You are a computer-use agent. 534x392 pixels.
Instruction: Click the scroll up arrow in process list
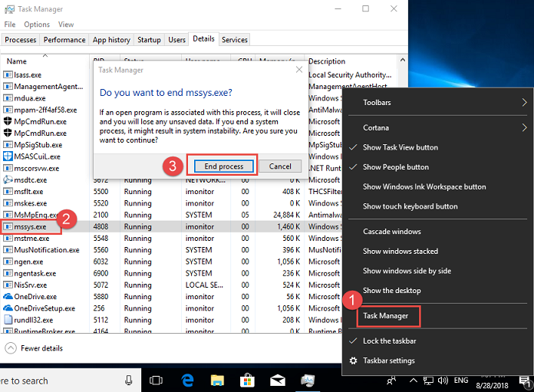(x=403, y=60)
